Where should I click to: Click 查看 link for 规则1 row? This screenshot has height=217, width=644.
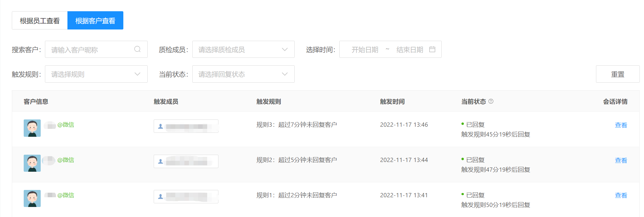(x=621, y=195)
